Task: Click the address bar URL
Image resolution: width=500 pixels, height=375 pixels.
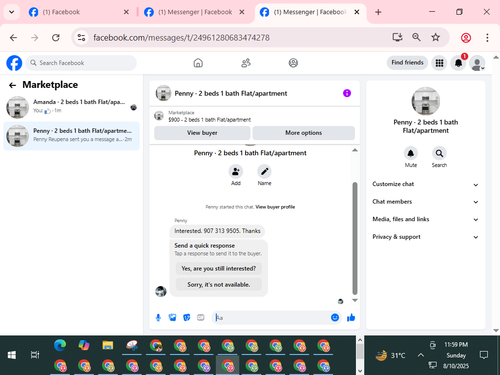Action: (x=181, y=38)
